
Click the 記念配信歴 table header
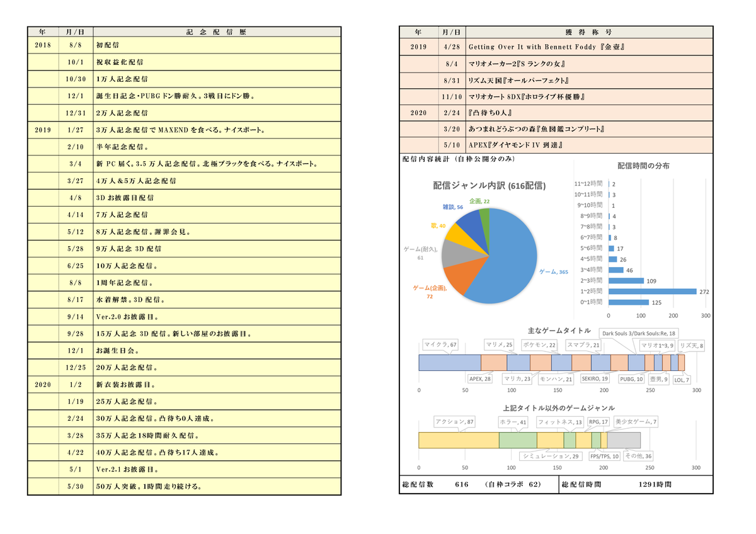tap(217, 31)
